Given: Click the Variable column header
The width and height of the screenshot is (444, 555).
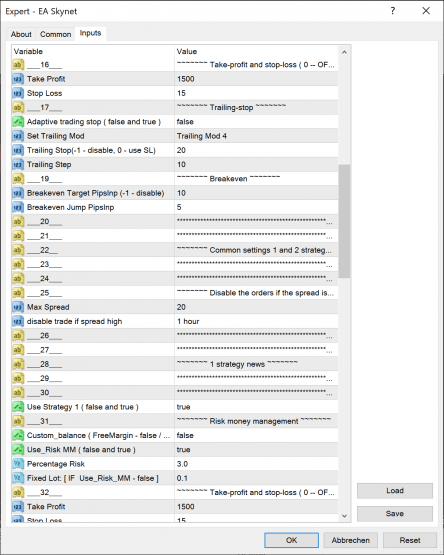Looking at the screenshot, I should pyautogui.click(x=93, y=52).
